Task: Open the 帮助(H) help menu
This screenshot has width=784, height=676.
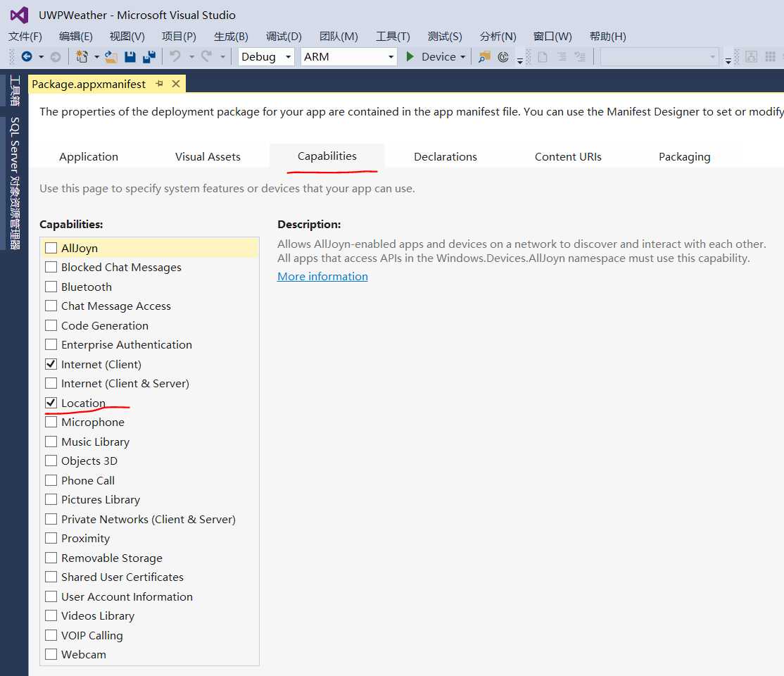Action: pos(607,37)
